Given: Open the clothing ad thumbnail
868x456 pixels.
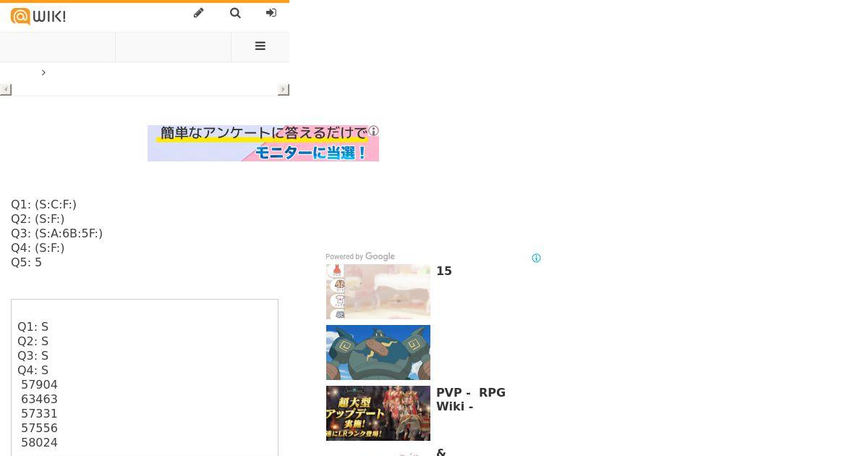Looking at the screenshot, I should click(378, 292).
